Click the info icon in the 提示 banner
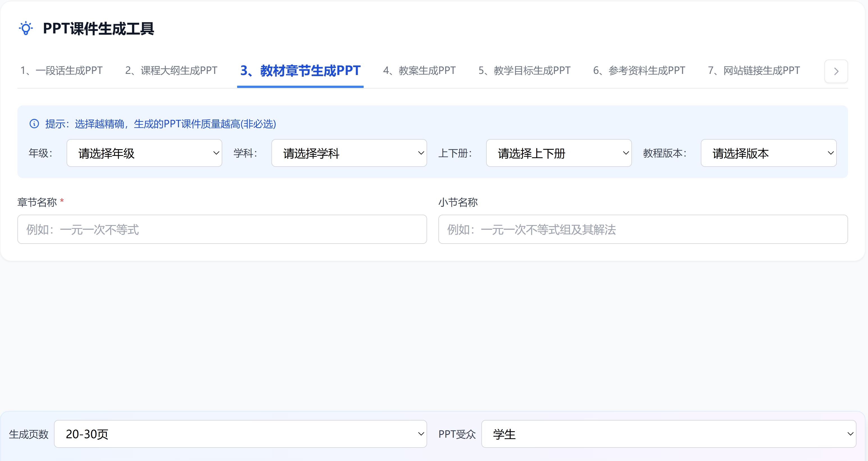This screenshot has height=461, width=868. click(34, 124)
